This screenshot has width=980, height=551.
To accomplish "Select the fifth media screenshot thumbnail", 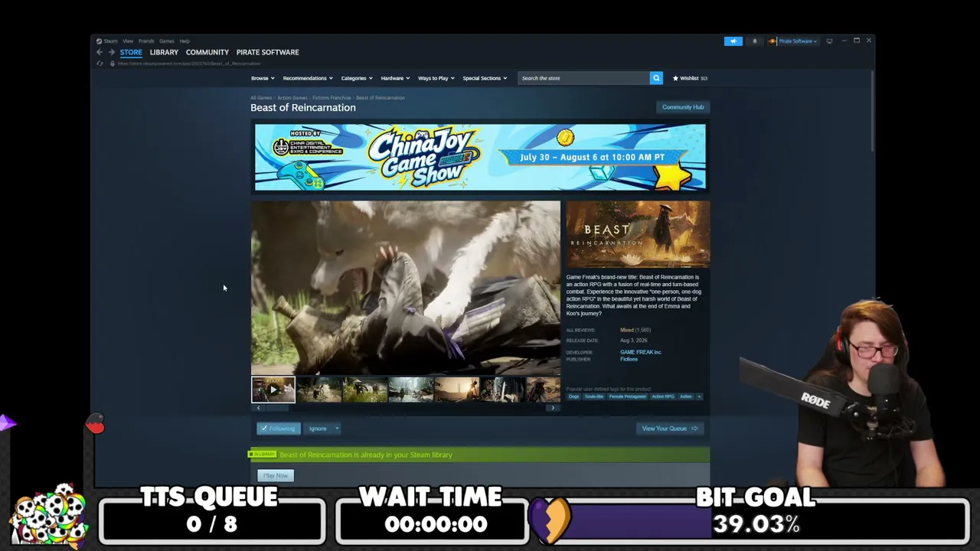I will click(457, 390).
